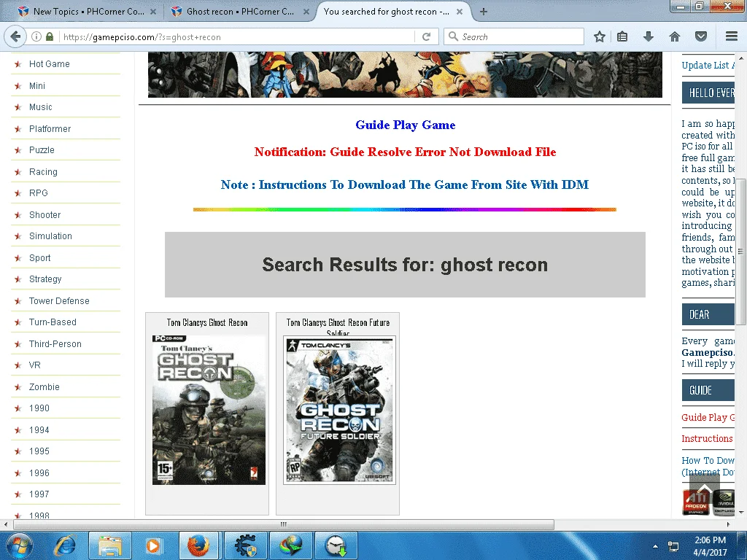The image size is (747, 560).
Task: Go back with the browser back arrow
Action: pos(15,36)
